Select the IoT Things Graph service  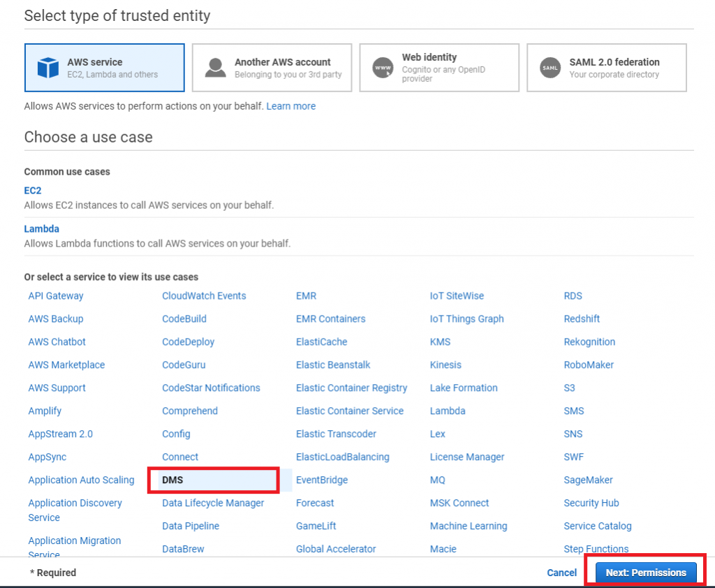(467, 318)
